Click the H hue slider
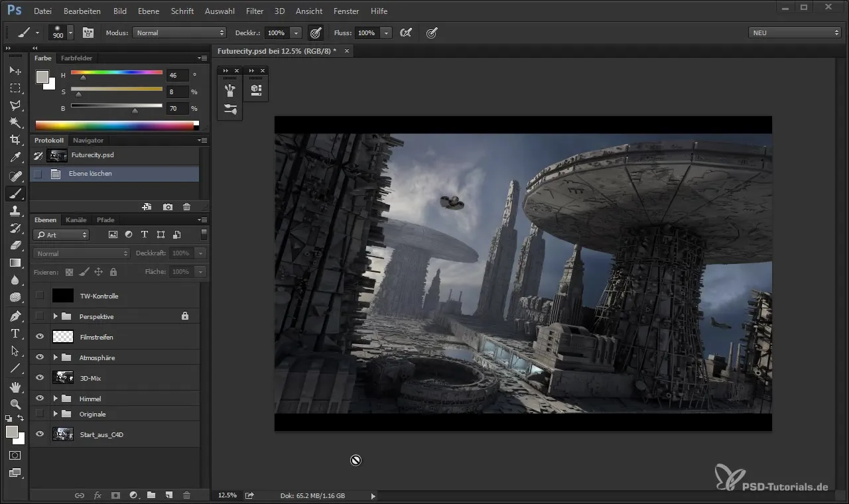The width and height of the screenshot is (849, 504). pyautogui.click(x=117, y=73)
